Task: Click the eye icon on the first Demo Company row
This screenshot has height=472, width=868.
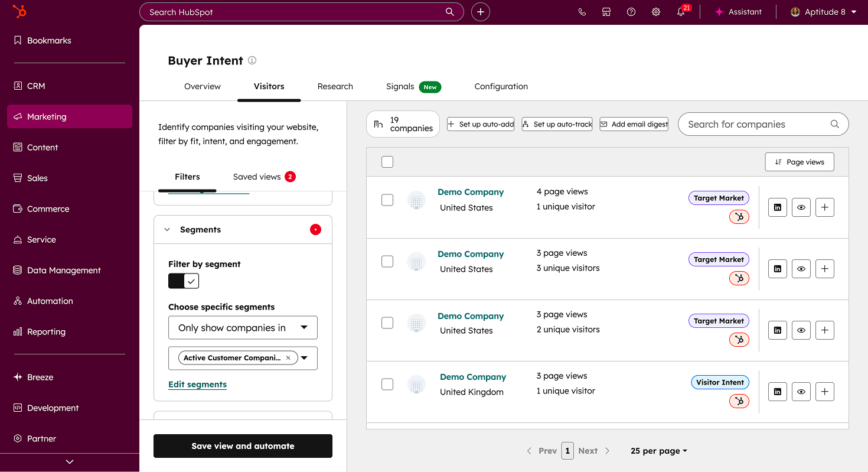Action: click(x=801, y=207)
